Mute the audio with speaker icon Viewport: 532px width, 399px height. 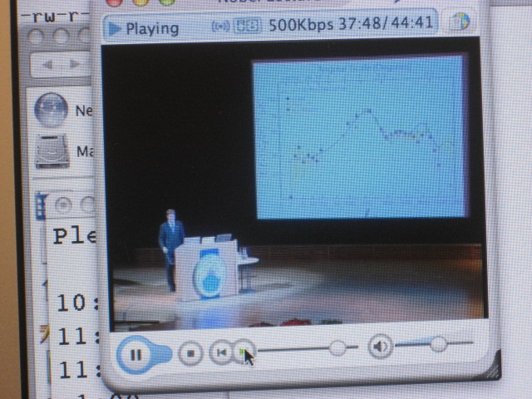click(x=380, y=346)
